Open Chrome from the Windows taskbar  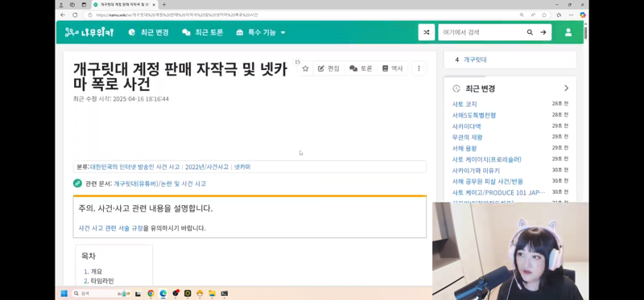[151, 294]
